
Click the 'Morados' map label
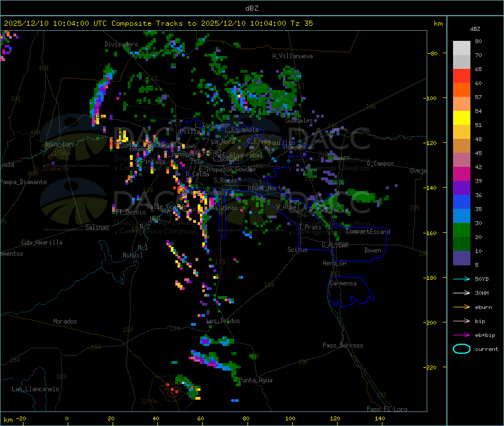pyautogui.click(x=65, y=321)
